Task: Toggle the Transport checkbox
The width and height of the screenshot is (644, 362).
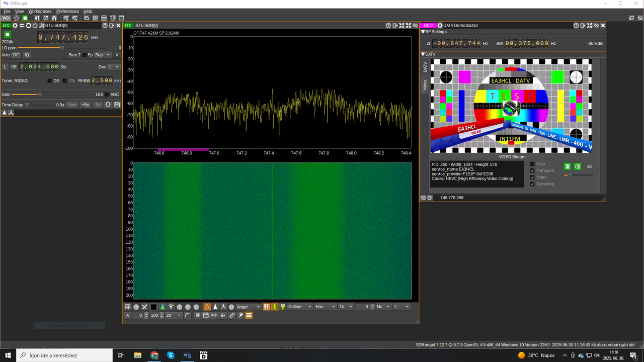Action: [533, 170]
